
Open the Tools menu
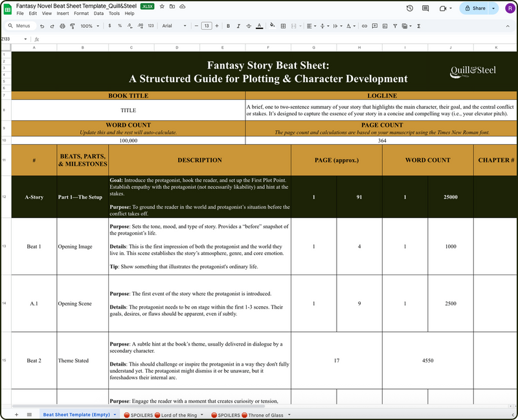(x=114, y=14)
